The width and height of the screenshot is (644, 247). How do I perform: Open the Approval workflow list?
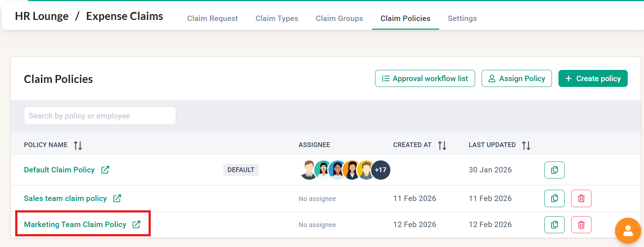pos(425,79)
